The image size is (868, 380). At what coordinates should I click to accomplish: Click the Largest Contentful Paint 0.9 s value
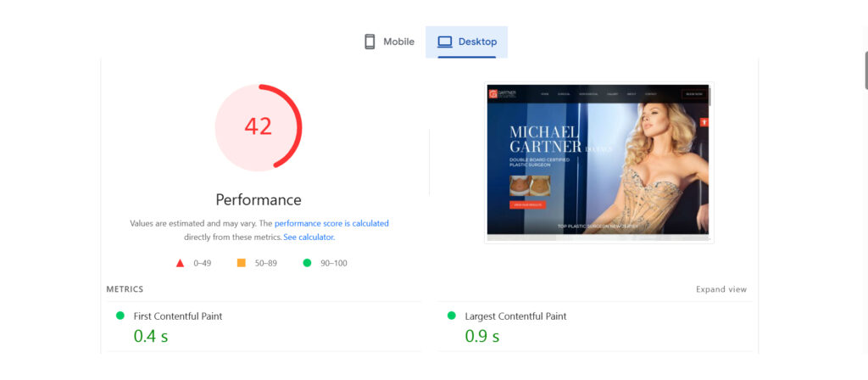(x=481, y=336)
